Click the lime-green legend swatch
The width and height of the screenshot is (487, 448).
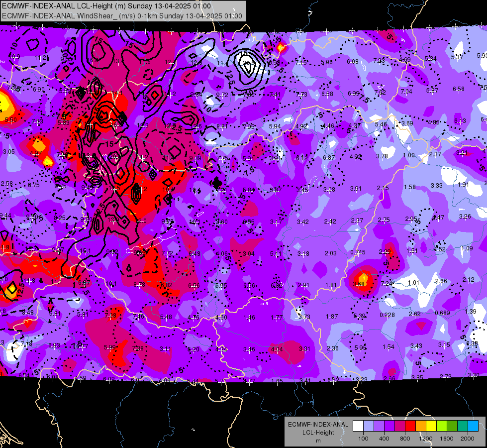click(442, 426)
